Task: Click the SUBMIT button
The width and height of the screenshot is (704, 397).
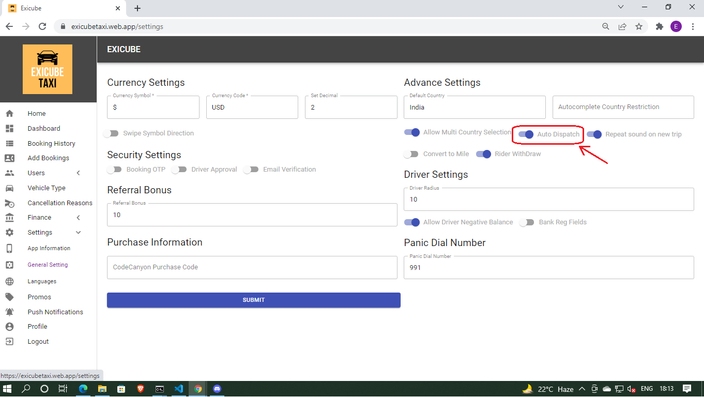Action: coord(254,300)
